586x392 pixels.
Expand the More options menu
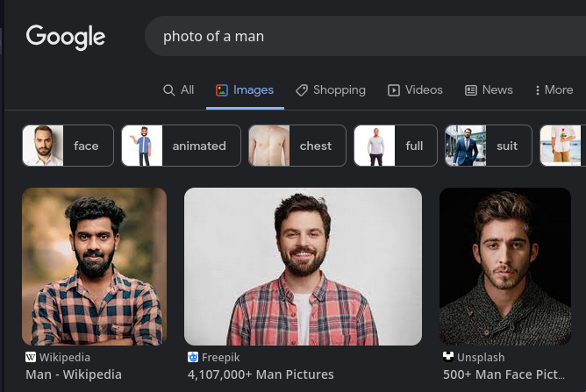pos(554,90)
